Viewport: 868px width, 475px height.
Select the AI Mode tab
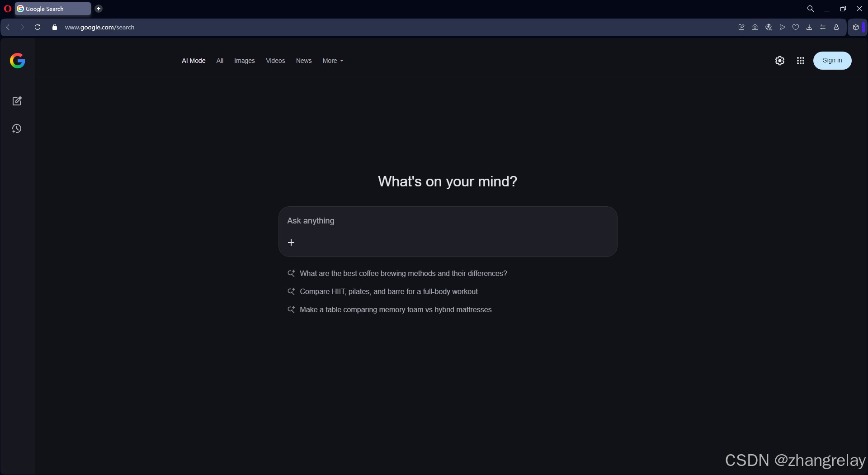[193, 61]
